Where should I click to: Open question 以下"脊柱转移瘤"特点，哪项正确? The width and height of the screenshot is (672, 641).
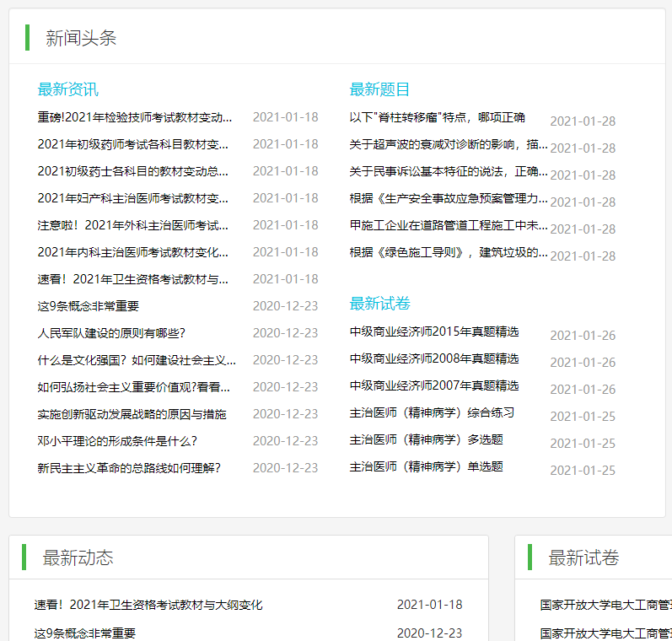437,117
